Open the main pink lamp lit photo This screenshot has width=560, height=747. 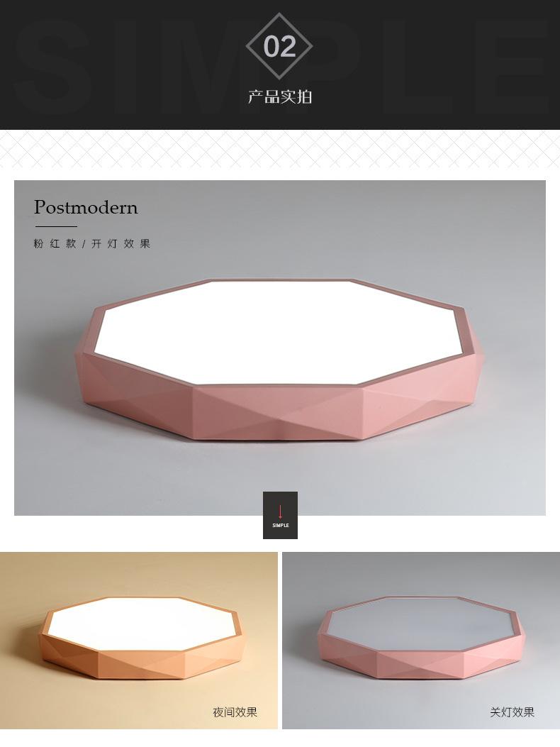pyautogui.click(x=280, y=348)
